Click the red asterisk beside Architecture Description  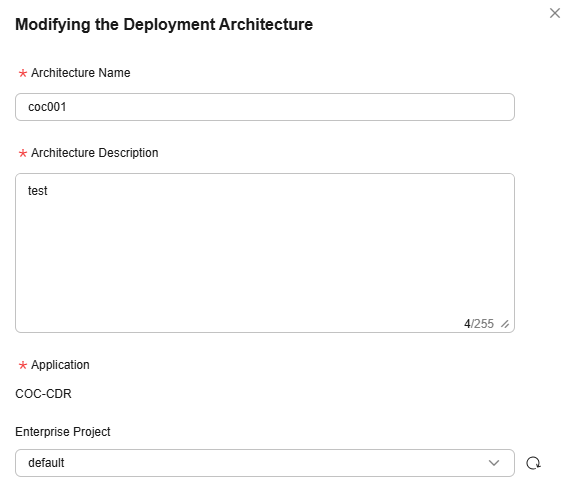23,153
